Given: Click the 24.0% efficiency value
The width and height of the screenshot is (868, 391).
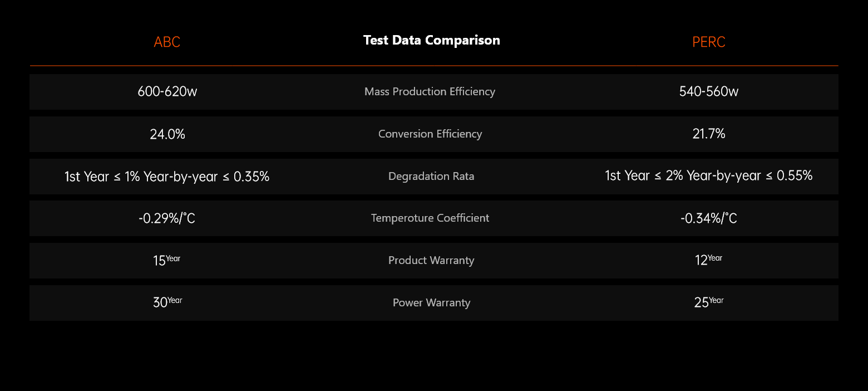Looking at the screenshot, I should point(167,134).
